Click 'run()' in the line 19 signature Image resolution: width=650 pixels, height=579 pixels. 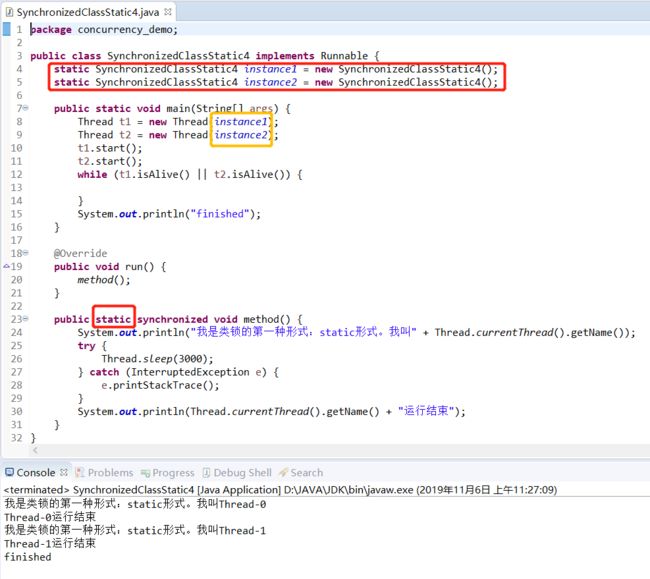click(140, 266)
